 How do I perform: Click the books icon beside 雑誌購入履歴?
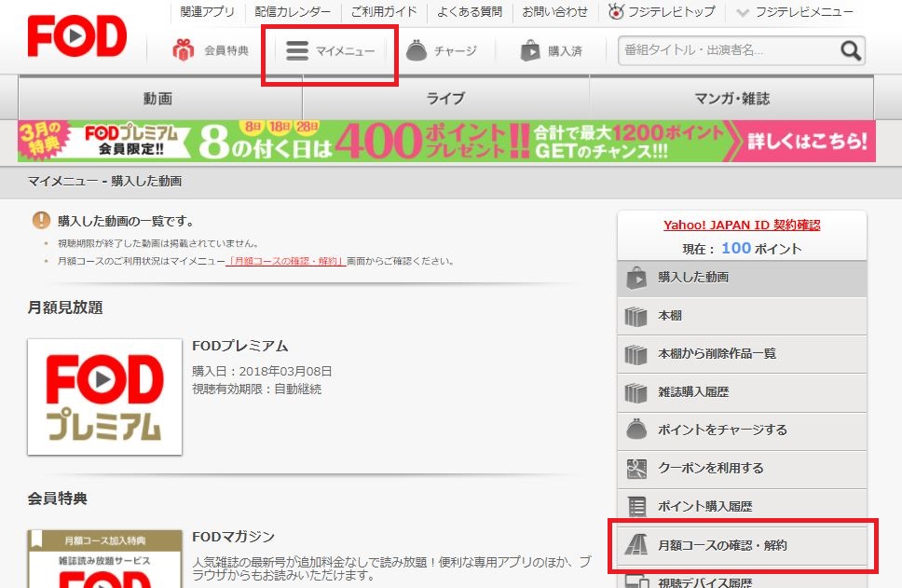tap(636, 392)
